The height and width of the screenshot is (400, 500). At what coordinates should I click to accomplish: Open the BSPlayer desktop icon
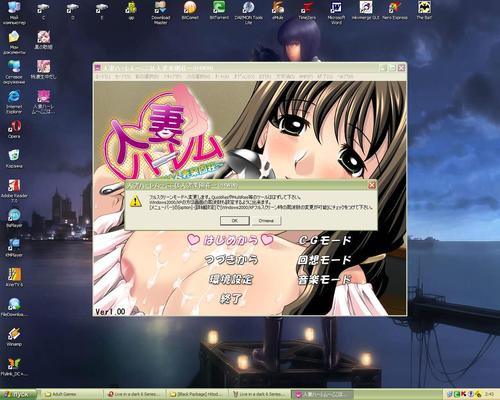(14, 218)
